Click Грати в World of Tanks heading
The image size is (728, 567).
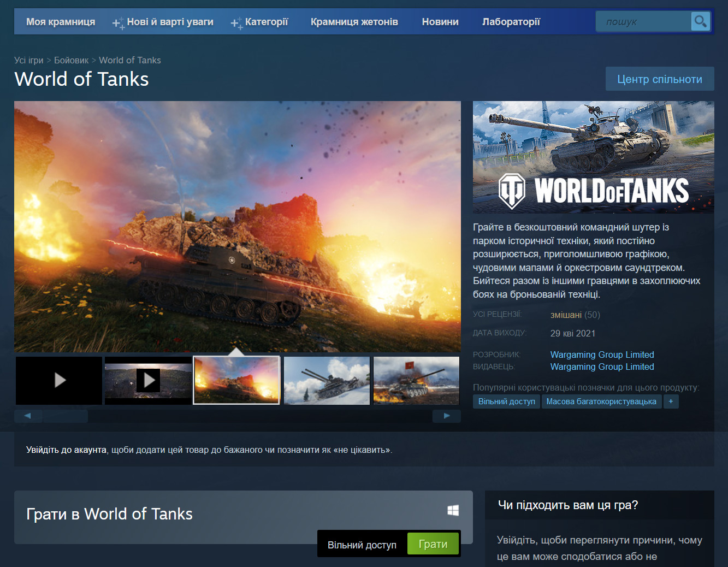(x=109, y=514)
